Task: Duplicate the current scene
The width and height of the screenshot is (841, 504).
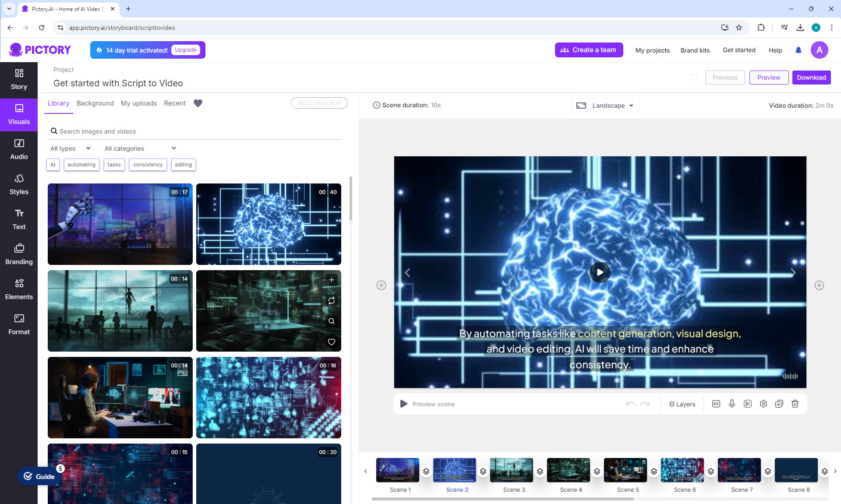Action: pyautogui.click(x=779, y=404)
